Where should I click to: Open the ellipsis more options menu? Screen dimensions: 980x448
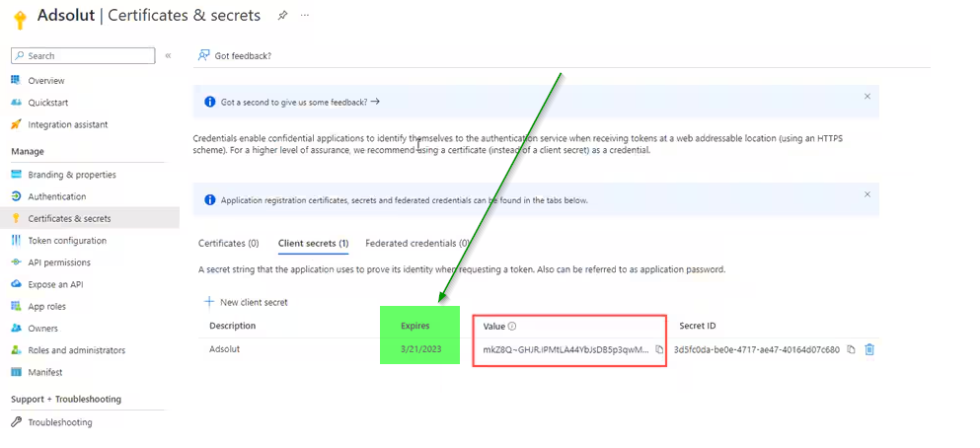pyautogui.click(x=305, y=16)
